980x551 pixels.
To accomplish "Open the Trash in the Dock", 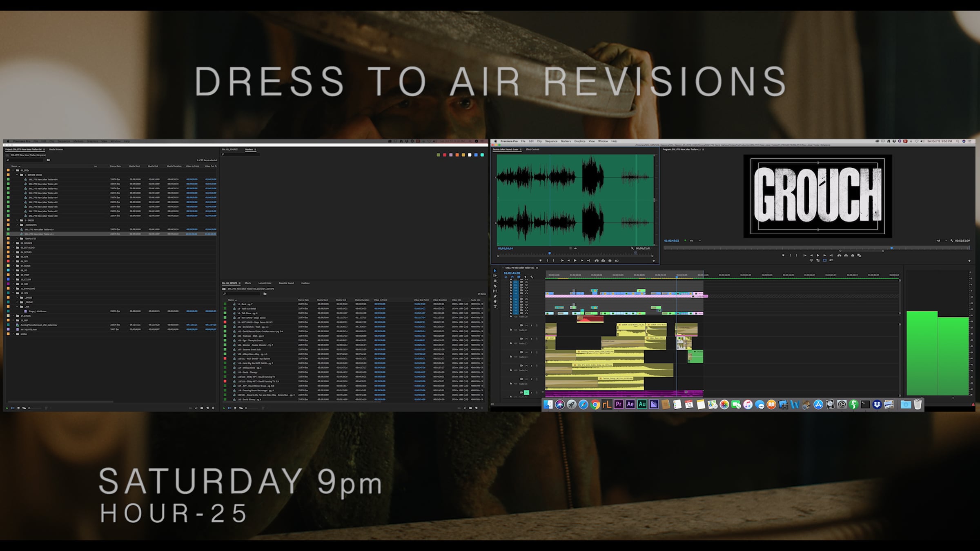I will [x=918, y=404].
